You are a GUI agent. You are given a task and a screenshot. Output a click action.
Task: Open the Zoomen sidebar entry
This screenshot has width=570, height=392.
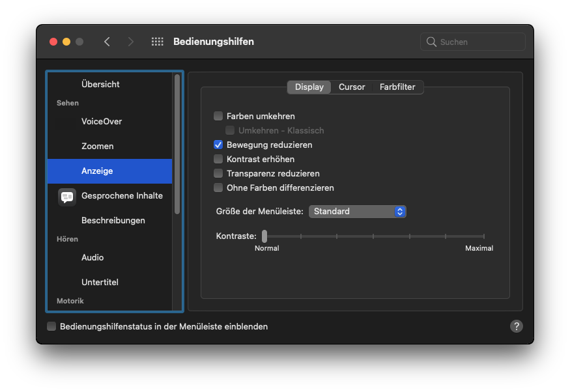[98, 147]
